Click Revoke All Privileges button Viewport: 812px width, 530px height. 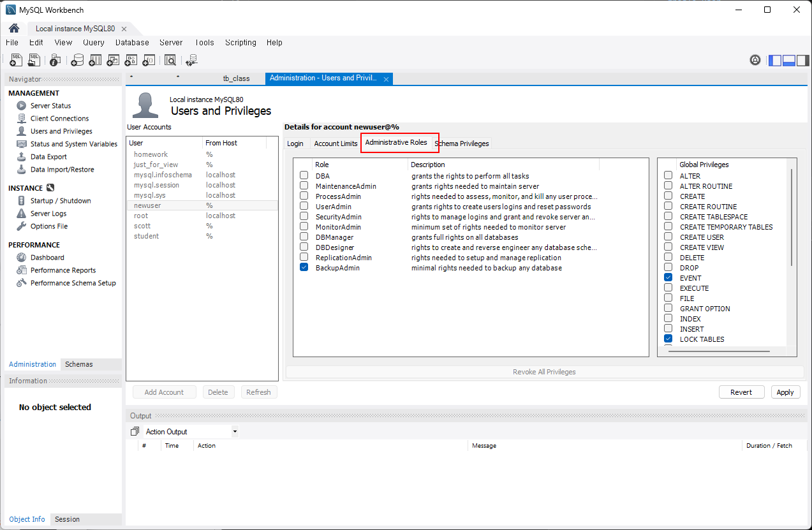pos(544,372)
